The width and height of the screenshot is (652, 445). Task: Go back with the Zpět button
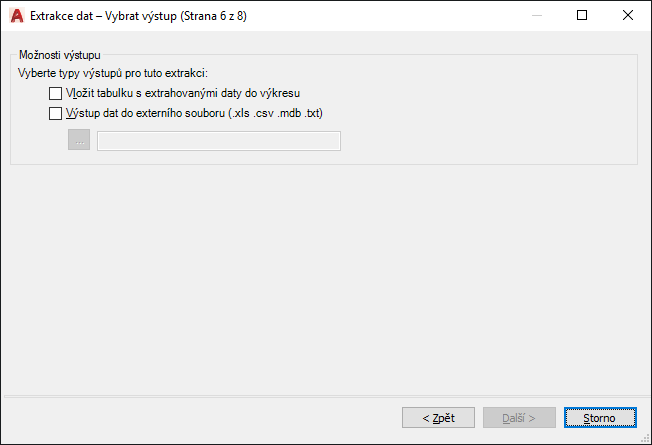[x=438, y=417]
